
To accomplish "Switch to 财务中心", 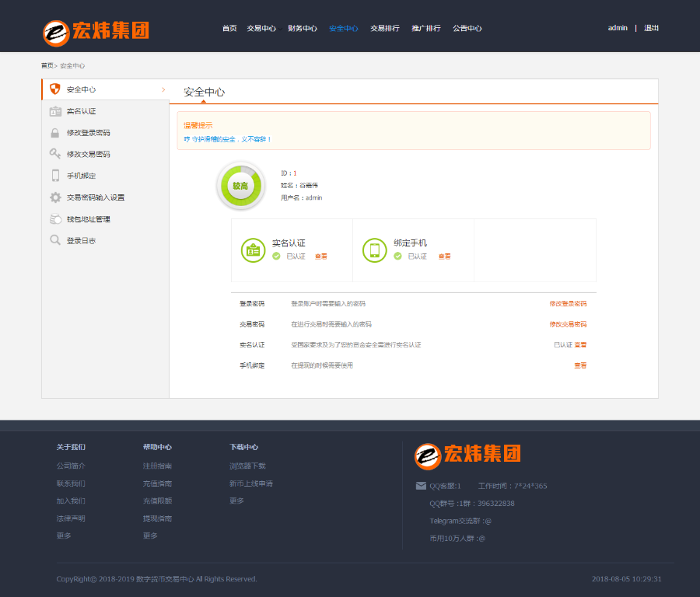I will [303, 27].
